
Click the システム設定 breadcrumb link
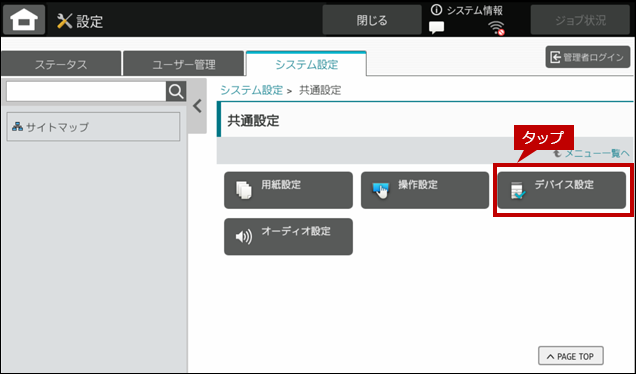(x=251, y=90)
